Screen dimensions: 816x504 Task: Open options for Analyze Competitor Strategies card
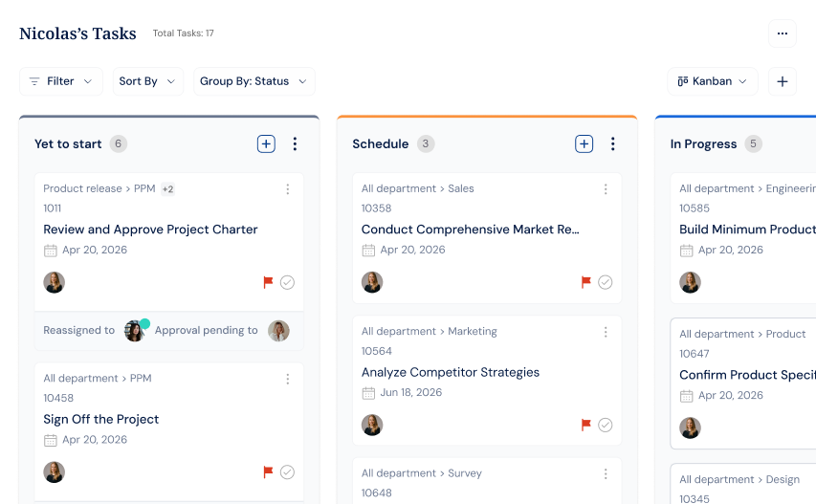[x=606, y=333]
